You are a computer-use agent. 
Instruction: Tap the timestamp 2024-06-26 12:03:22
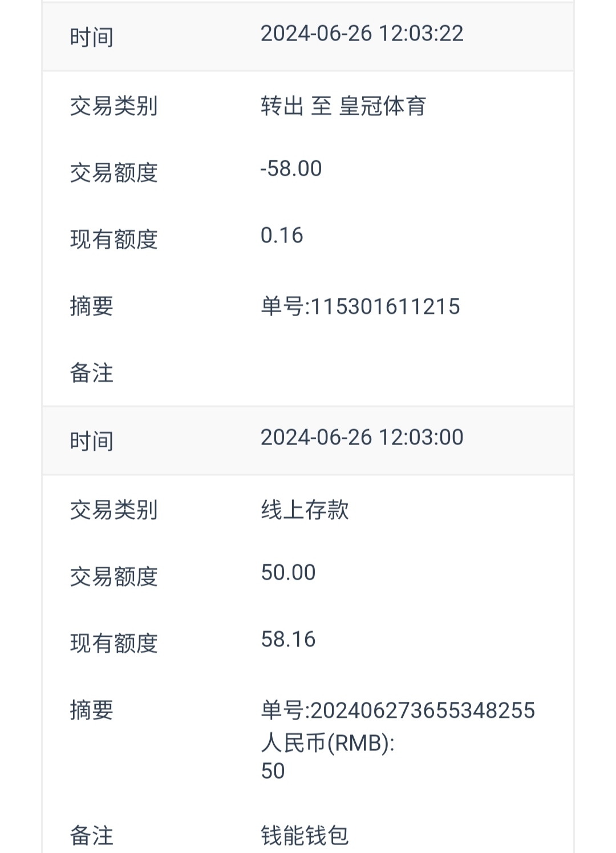(362, 34)
